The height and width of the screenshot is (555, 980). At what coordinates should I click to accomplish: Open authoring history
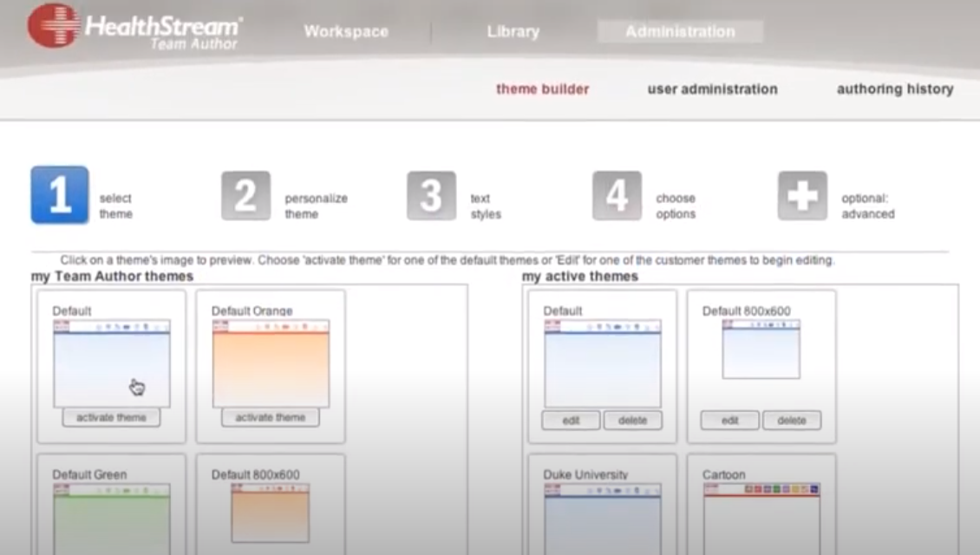[x=895, y=88]
